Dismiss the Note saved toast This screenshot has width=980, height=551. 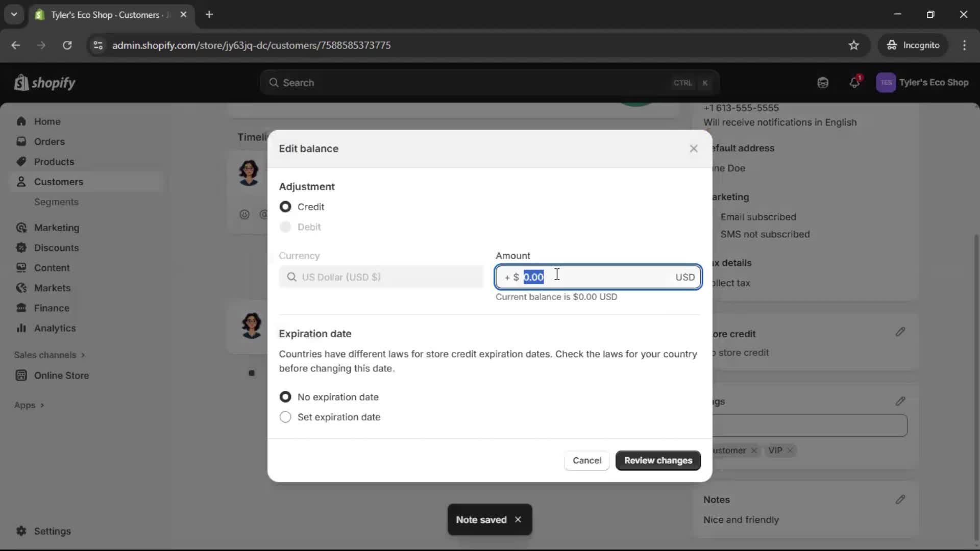point(518,519)
